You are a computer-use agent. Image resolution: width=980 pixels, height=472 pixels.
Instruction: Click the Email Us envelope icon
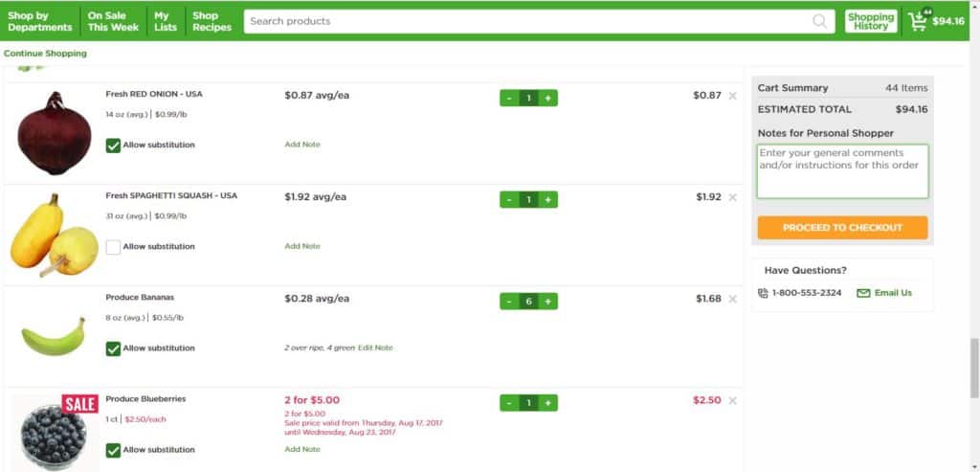tap(863, 293)
